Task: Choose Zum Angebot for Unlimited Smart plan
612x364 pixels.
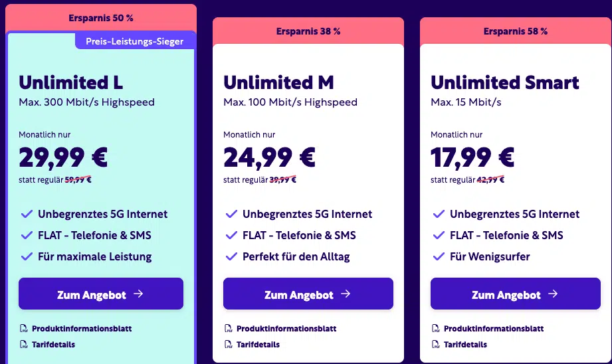Action: point(516,294)
